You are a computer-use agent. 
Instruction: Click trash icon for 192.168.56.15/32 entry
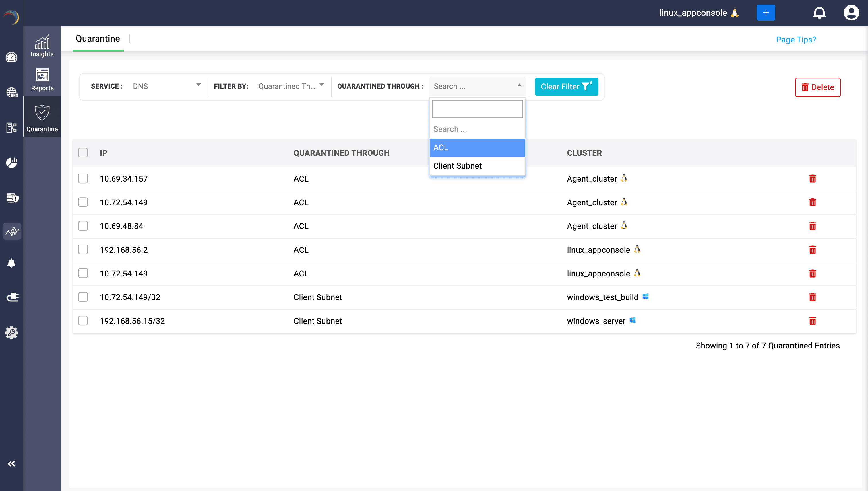812,321
